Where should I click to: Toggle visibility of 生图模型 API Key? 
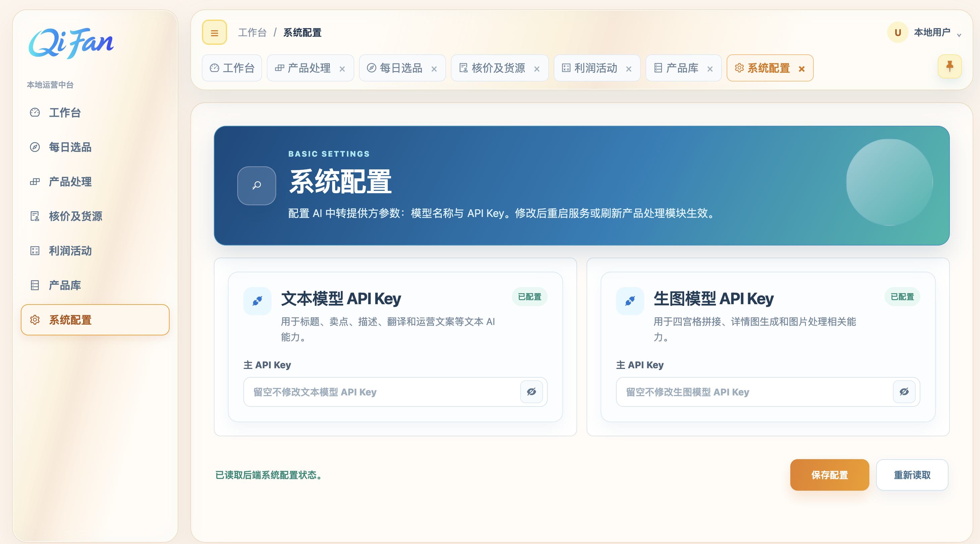904,392
